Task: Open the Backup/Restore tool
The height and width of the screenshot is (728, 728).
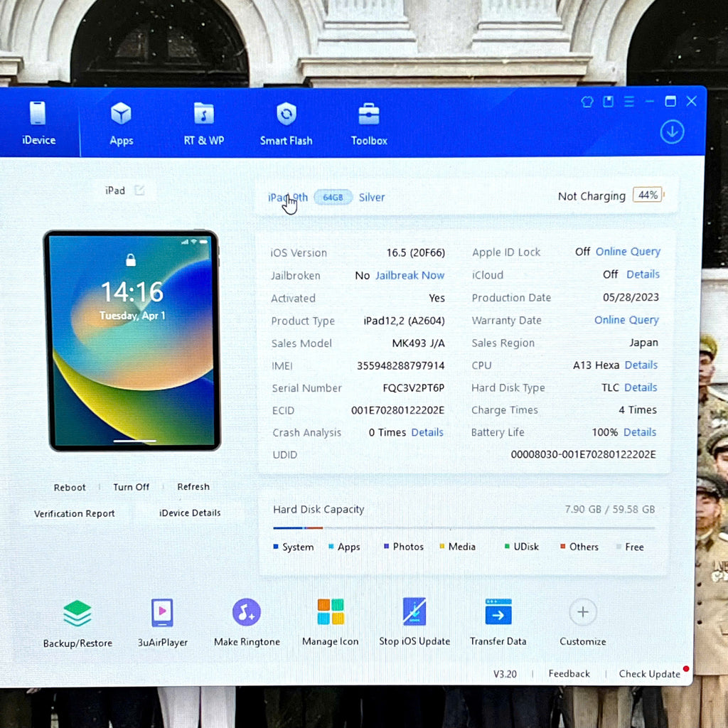Action: point(77,614)
